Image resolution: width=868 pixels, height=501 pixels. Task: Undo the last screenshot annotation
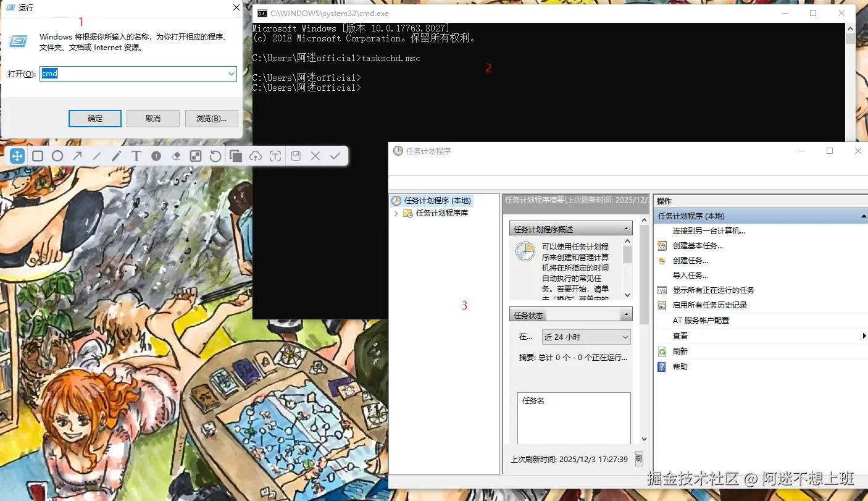coord(215,156)
